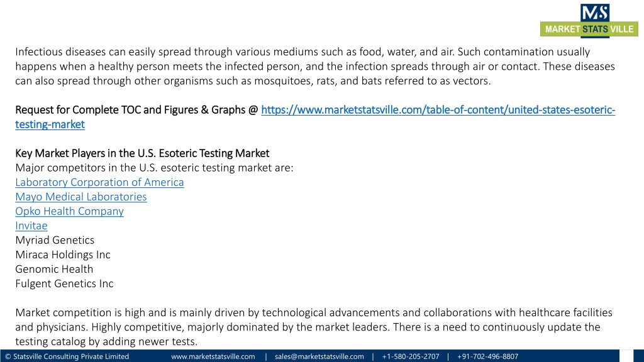
Task: Click the testing-market link continuation
Action: 50,124
